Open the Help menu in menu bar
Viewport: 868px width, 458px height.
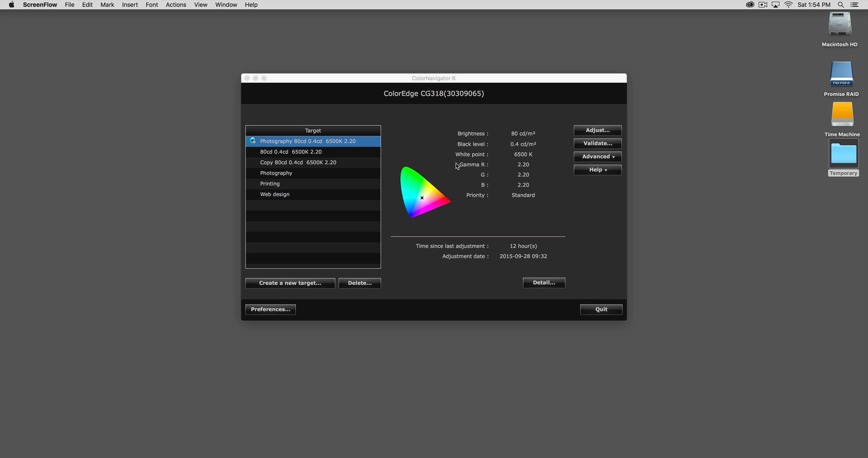(x=251, y=5)
